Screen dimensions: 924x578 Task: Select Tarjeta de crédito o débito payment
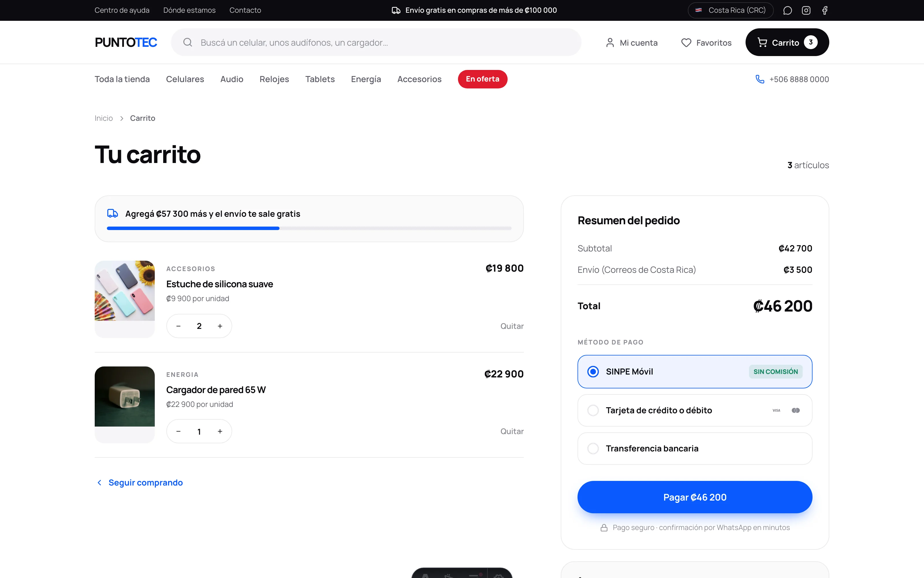(x=694, y=410)
